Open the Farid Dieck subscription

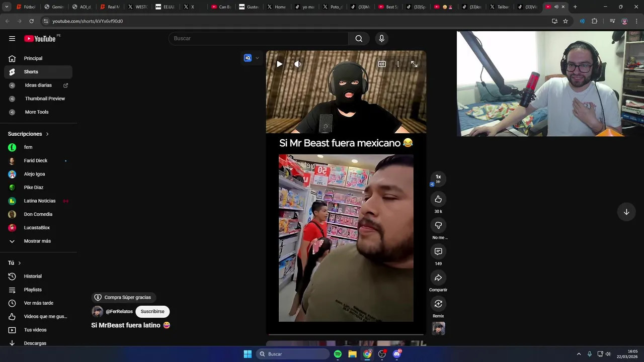[38, 161]
